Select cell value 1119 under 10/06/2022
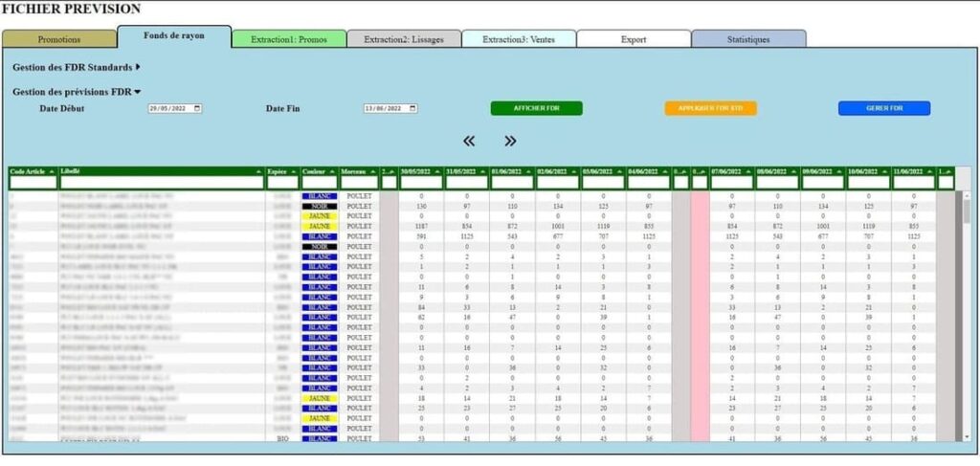This screenshot has height=466, width=980. 869,226
